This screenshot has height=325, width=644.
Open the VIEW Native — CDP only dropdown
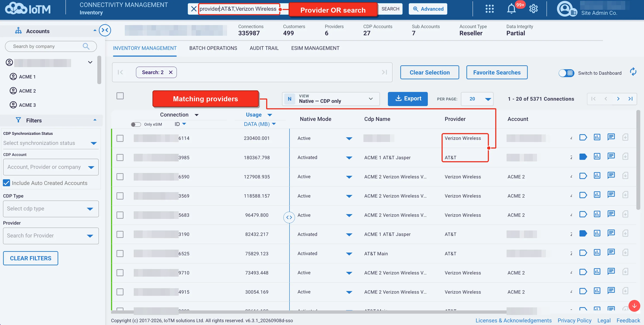(x=331, y=99)
